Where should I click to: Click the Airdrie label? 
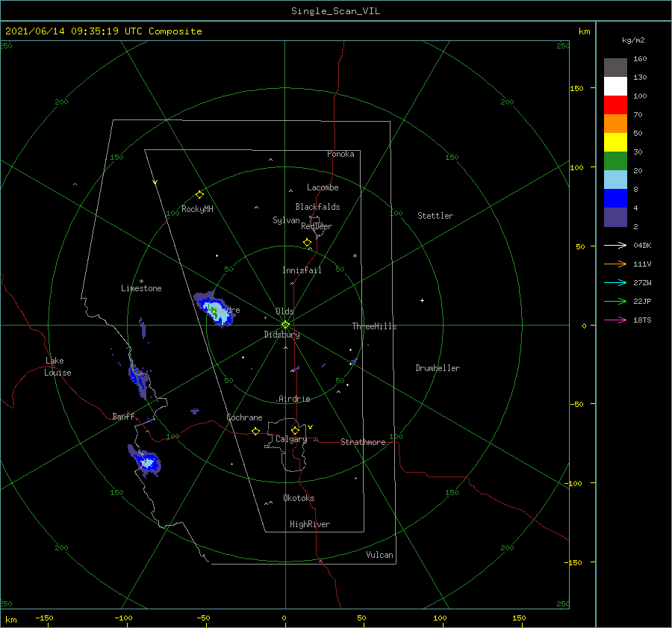pyautogui.click(x=294, y=399)
